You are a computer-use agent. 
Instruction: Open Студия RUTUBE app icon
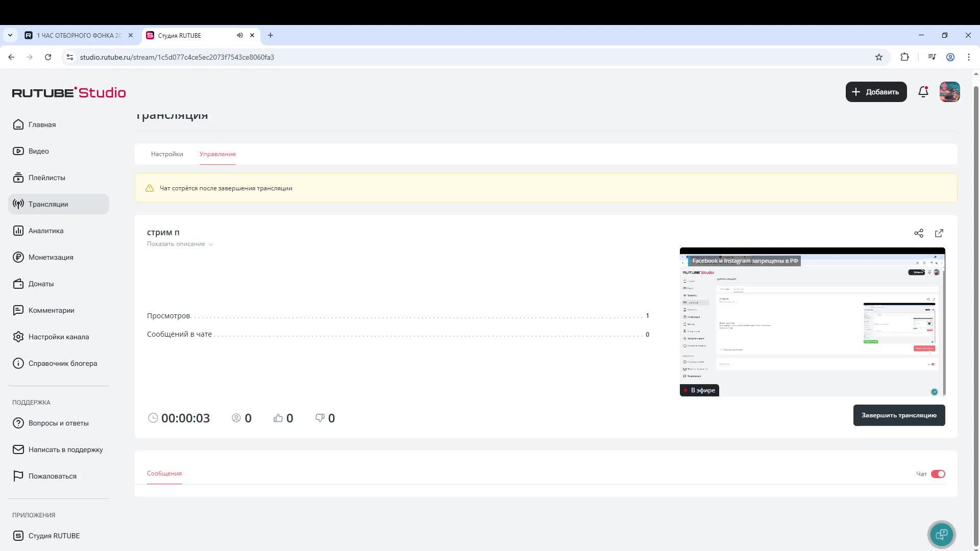(18, 536)
